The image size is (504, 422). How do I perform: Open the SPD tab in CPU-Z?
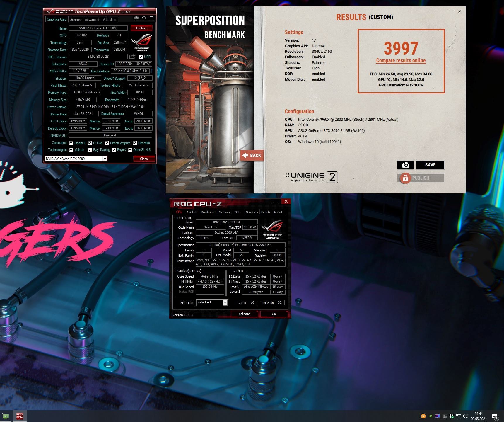point(238,212)
